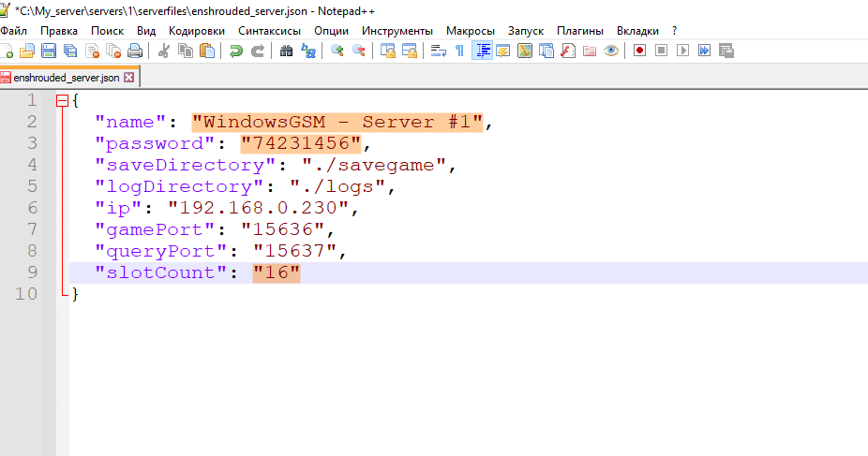Open the Запуск menu
This screenshot has width=868, height=456.
526,31
